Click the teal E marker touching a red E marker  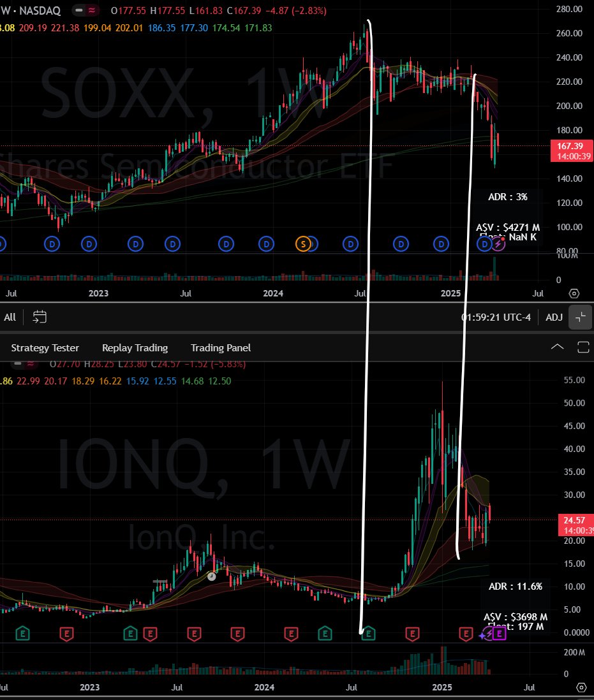click(130, 634)
